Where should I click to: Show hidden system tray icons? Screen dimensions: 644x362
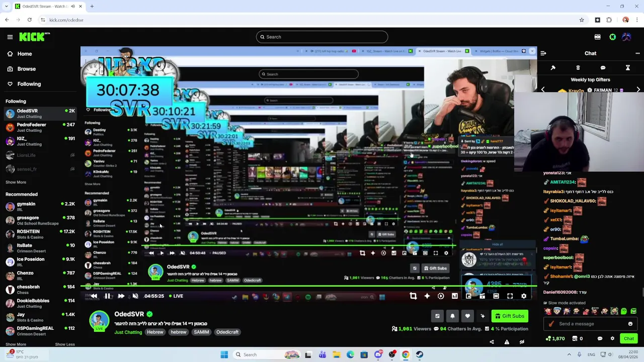click(x=569, y=354)
